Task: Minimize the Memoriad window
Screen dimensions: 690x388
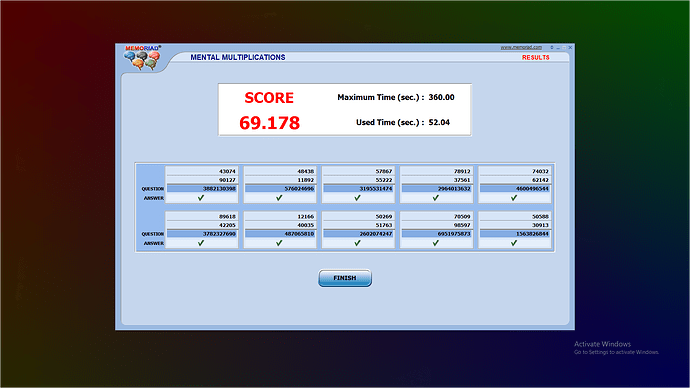Action: (558, 47)
